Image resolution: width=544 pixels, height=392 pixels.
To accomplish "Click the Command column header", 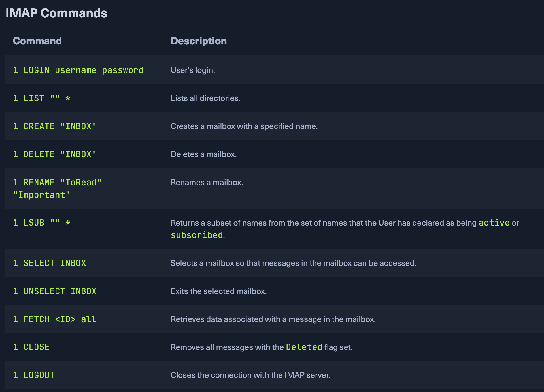I will (37, 41).
